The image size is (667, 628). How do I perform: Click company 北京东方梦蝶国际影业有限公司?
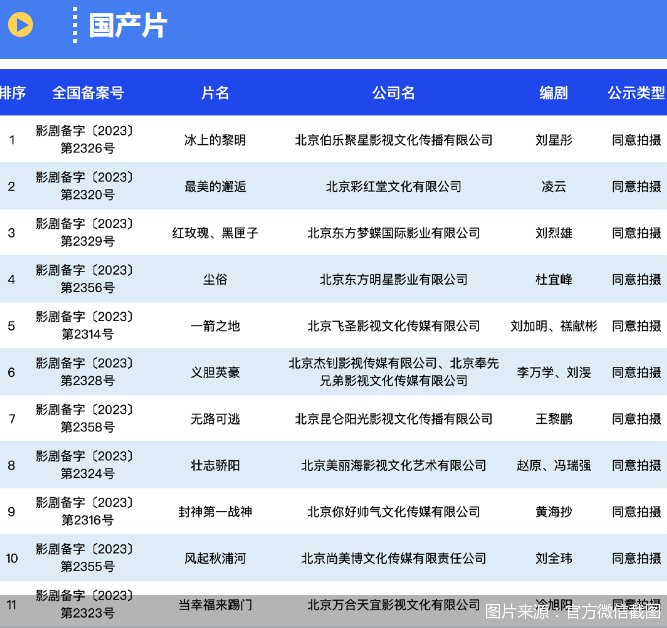(393, 233)
